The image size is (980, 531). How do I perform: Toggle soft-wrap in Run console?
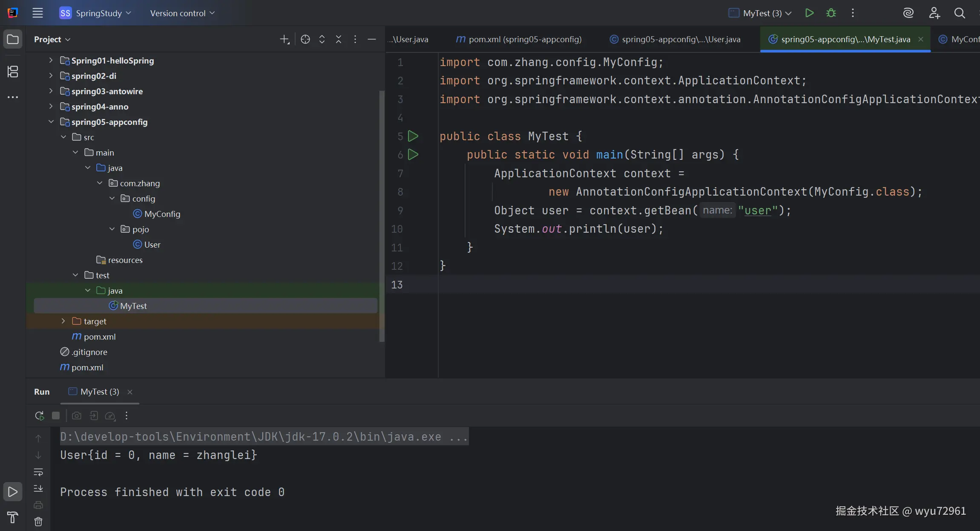(x=38, y=472)
